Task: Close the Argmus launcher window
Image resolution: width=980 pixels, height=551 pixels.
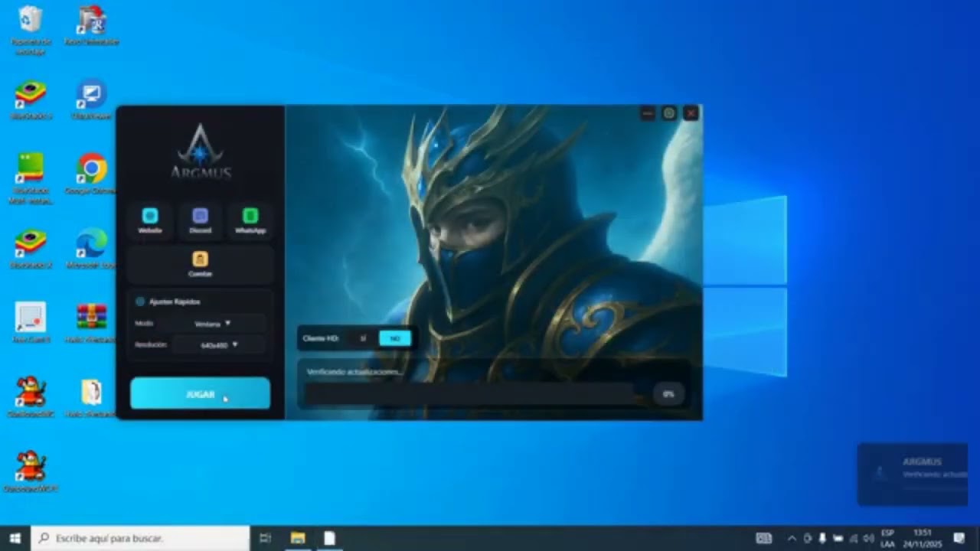Action: click(x=691, y=113)
